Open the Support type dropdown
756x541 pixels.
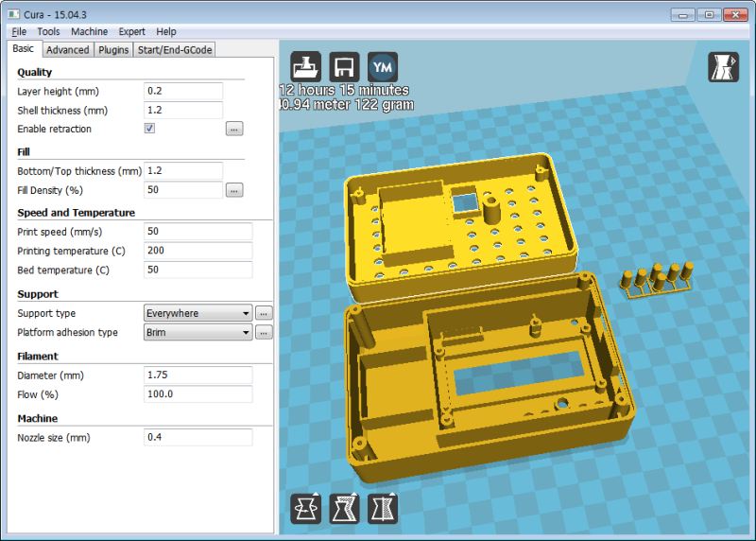198,313
